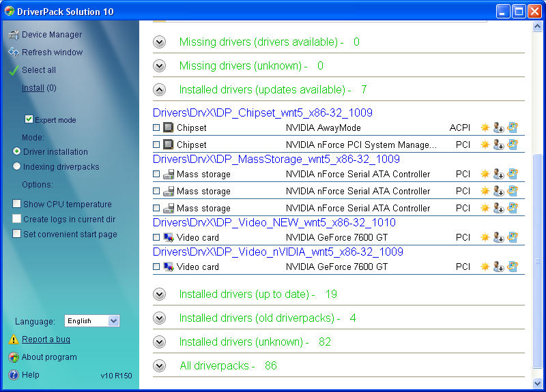Collapse Installed drivers (updates available) section

pos(160,90)
